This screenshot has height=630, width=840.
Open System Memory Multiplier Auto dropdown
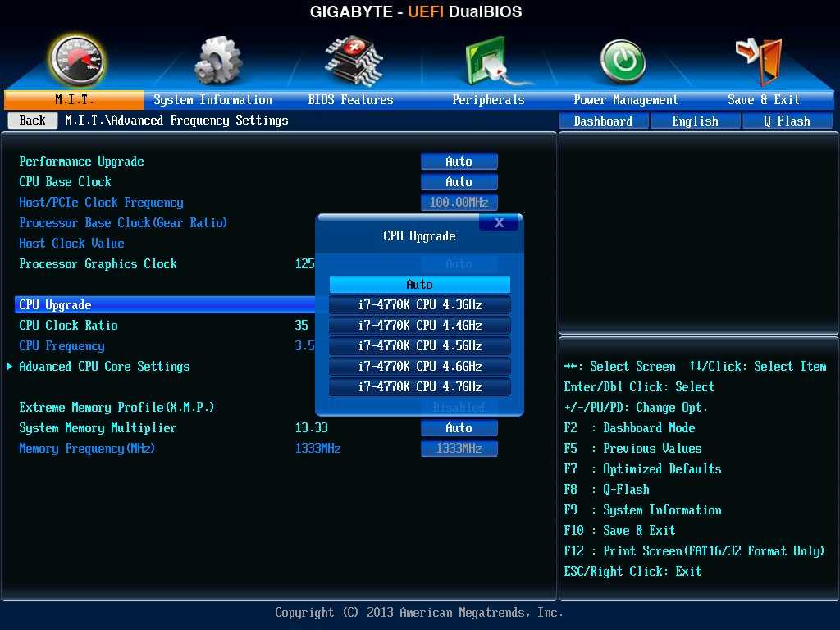[459, 428]
